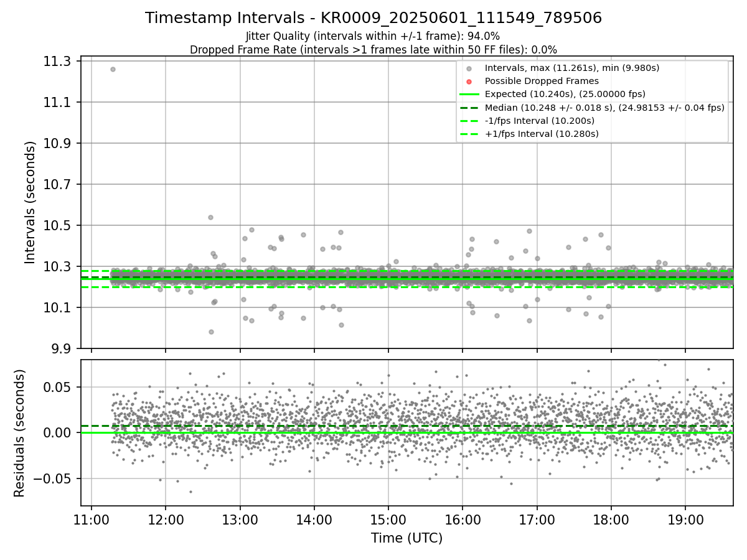
Task: Click the x-axis tick label '12:00'
Action: (x=166, y=520)
